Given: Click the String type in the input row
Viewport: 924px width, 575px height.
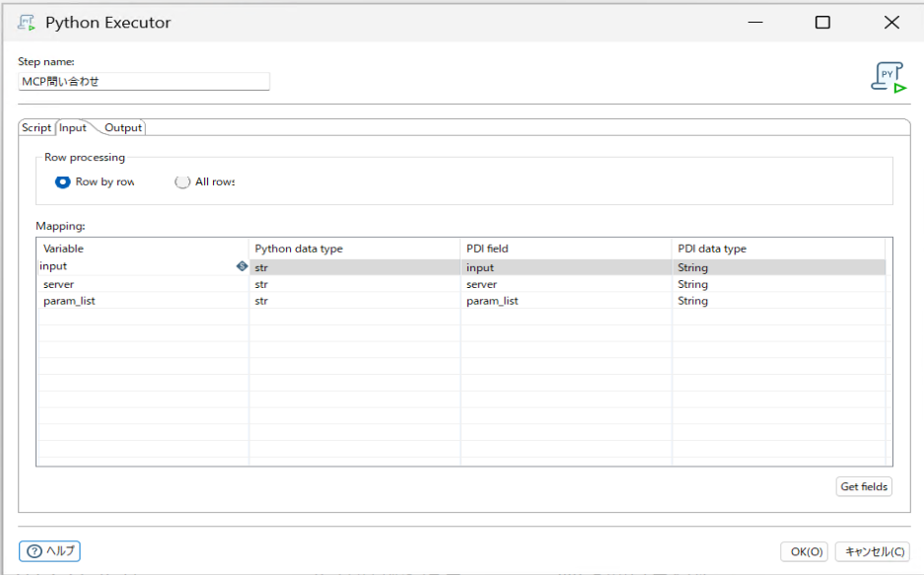Looking at the screenshot, I should (x=778, y=267).
